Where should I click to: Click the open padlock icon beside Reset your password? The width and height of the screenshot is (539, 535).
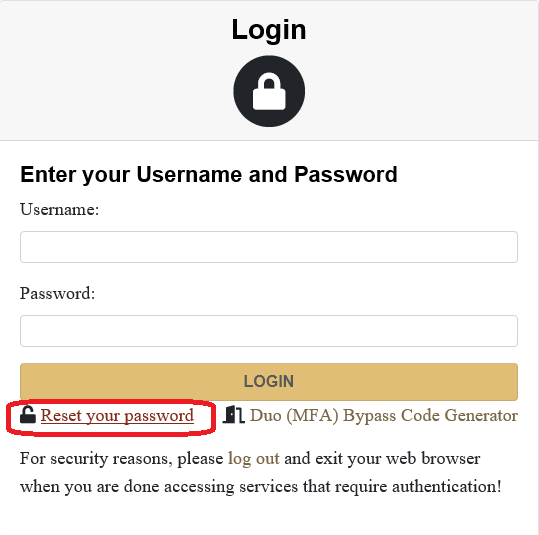coord(28,415)
